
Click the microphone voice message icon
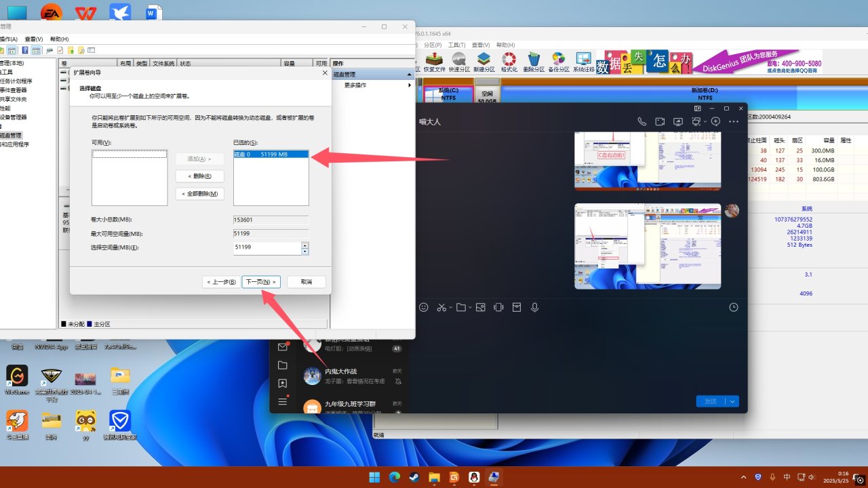point(534,307)
